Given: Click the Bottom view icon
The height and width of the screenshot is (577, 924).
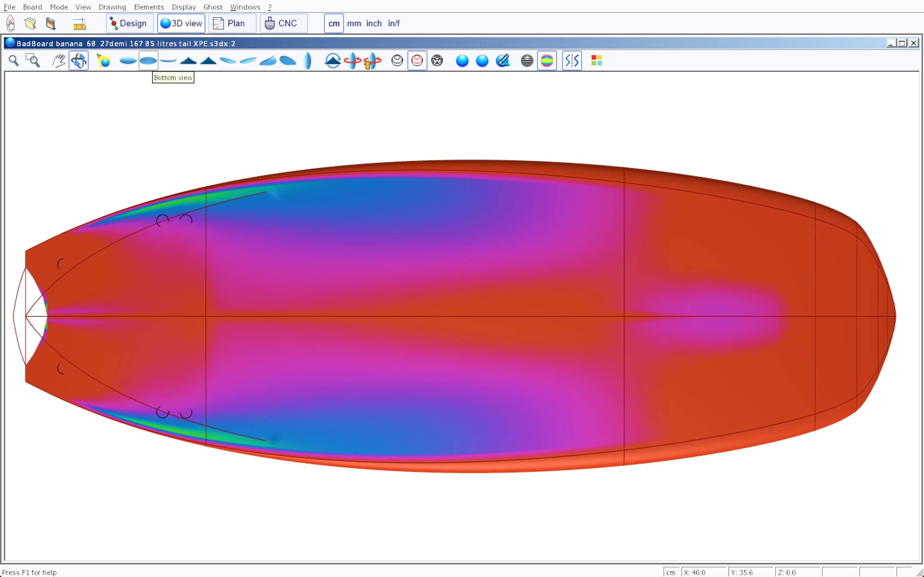Looking at the screenshot, I should click(148, 61).
